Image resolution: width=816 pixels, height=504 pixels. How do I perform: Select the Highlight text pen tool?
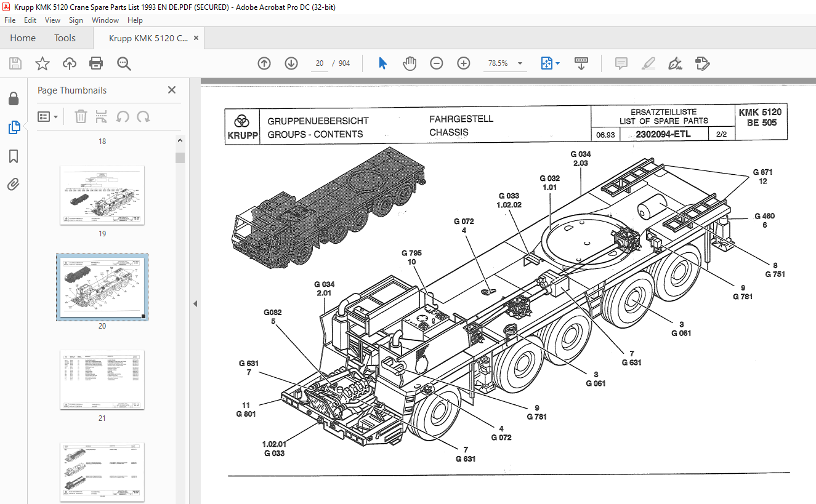(x=648, y=63)
